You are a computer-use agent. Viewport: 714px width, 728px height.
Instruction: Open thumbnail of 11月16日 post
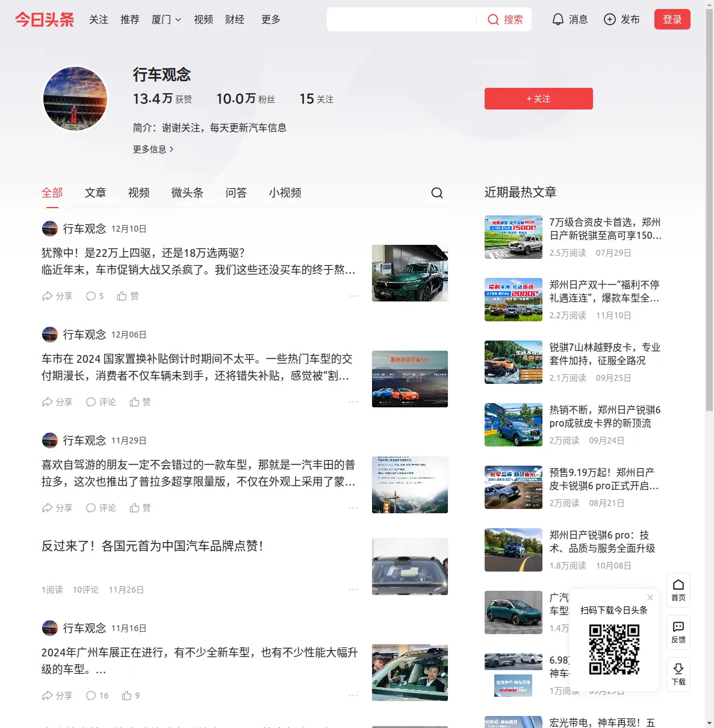(x=410, y=673)
